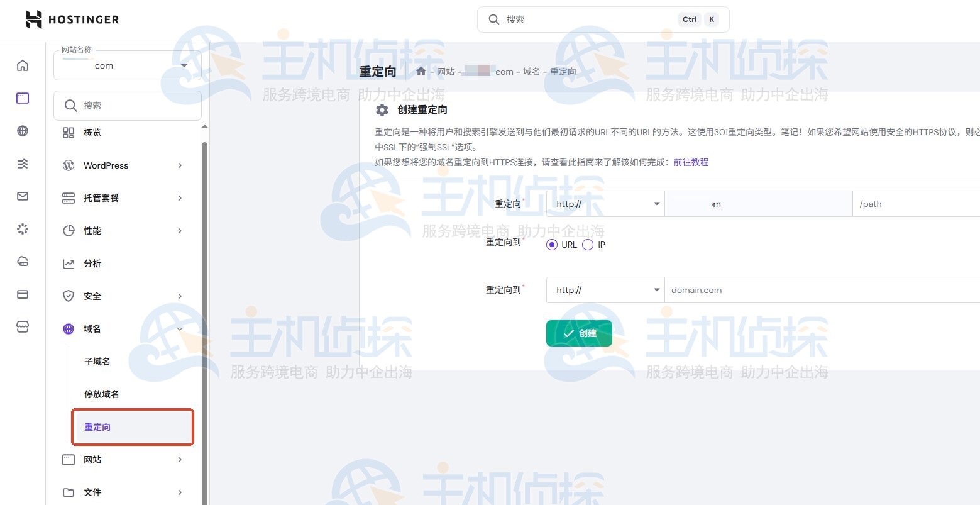The image size is (980, 505).
Task: Click the WordPress logo icon in menu
Action: [69, 165]
